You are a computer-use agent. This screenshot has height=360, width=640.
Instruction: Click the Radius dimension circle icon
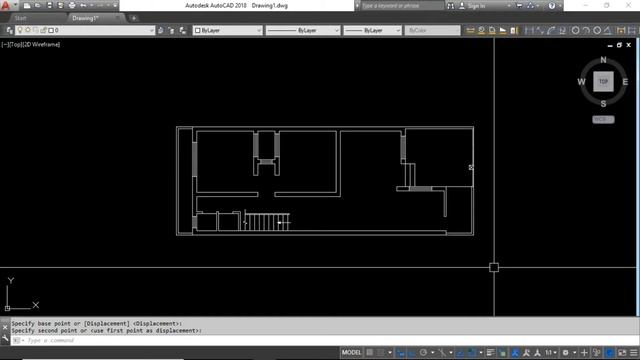click(x=575, y=30)
